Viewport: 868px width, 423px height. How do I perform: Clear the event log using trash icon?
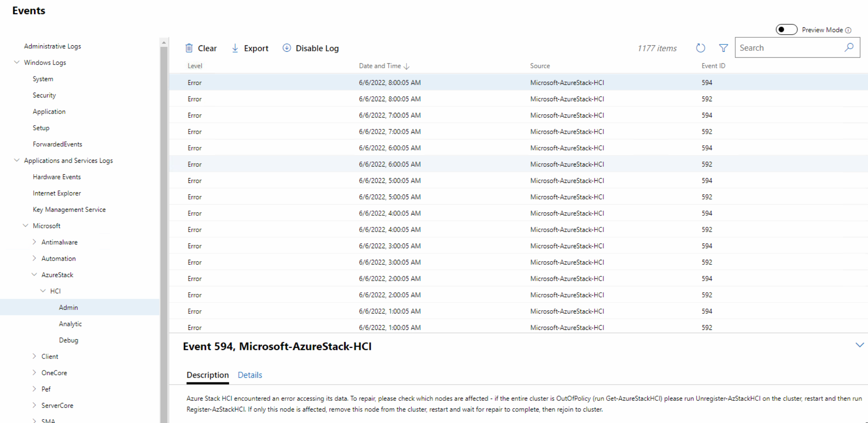pos(189,48)
